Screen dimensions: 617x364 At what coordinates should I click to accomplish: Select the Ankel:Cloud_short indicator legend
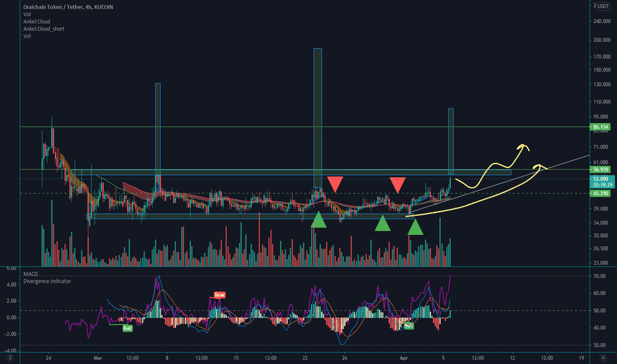coord(44,28)
